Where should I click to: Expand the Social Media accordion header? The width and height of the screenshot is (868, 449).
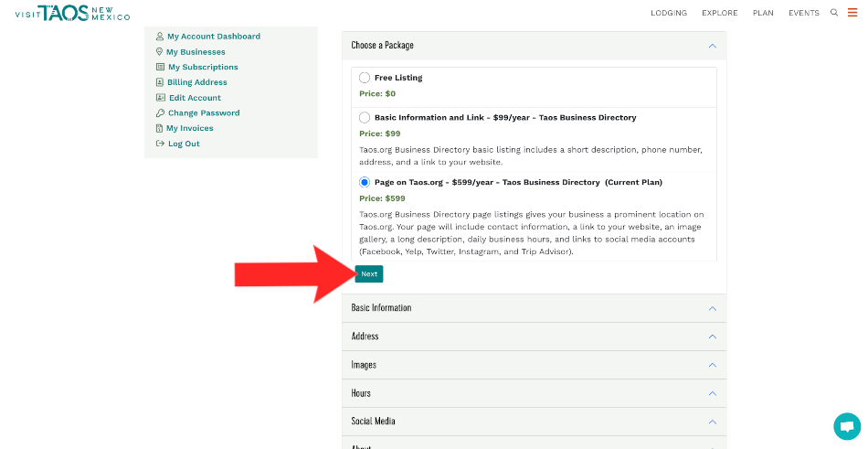click(x=534, y=422)
